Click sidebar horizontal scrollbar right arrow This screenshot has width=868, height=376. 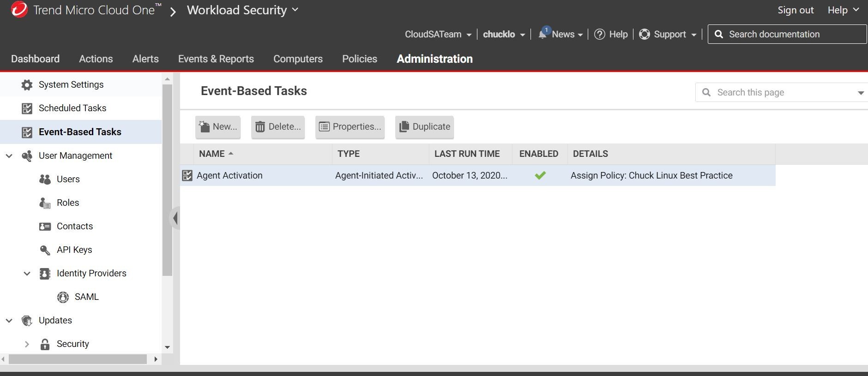156,359
